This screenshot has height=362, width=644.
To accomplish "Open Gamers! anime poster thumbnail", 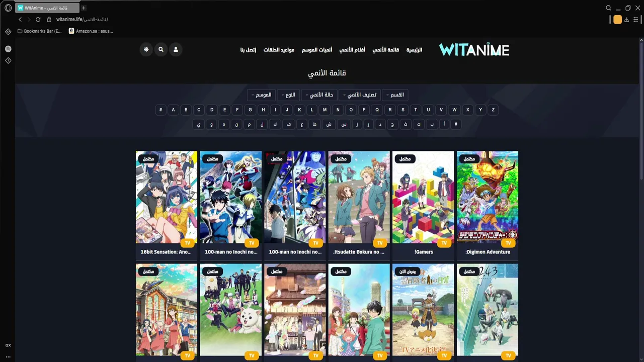I will click(423, 197).
